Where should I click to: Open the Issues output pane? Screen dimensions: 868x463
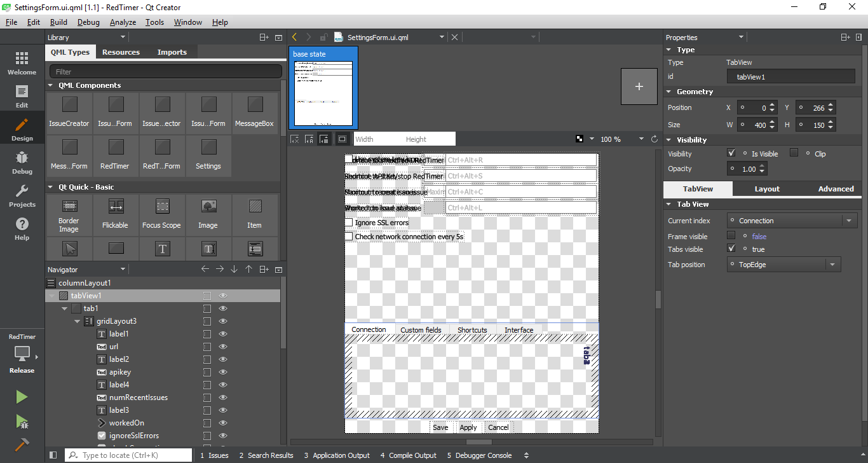click(214, 455)
